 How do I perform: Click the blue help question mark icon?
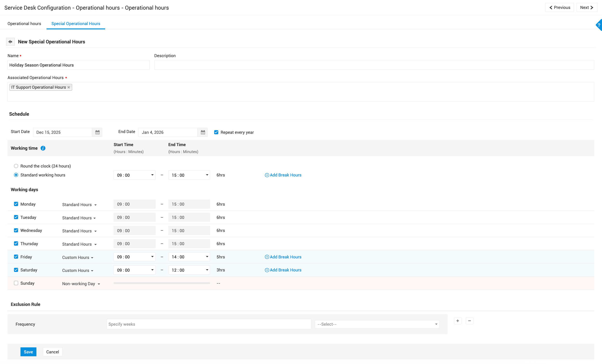coord(599,25)
